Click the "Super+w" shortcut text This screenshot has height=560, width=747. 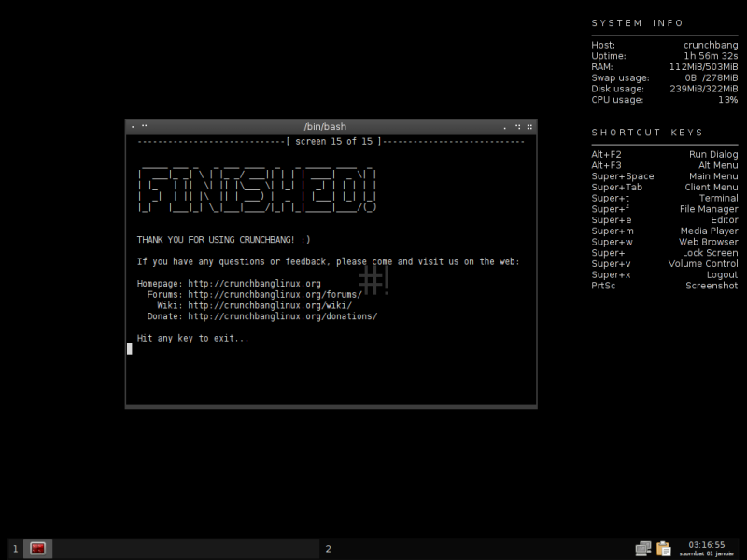613,243
